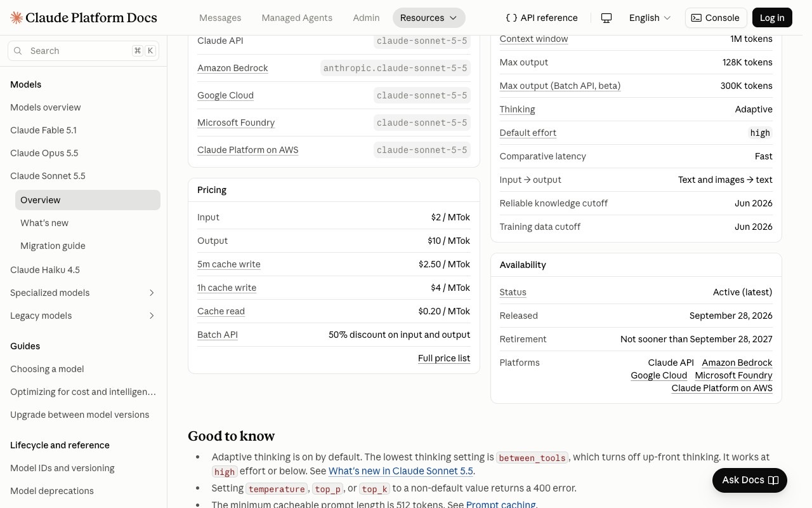Screen dimensions: 812x508
Task: Go to the Admin tab
Action: pyautogui.click(x=366, y=18)
